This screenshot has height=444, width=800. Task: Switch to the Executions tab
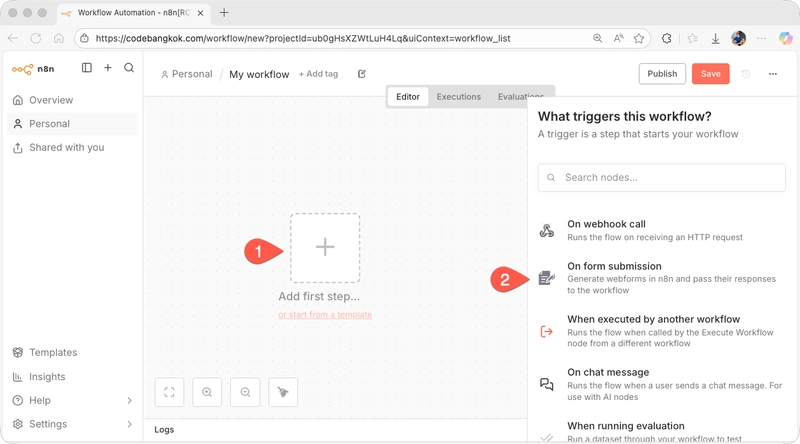coord(459,97)
